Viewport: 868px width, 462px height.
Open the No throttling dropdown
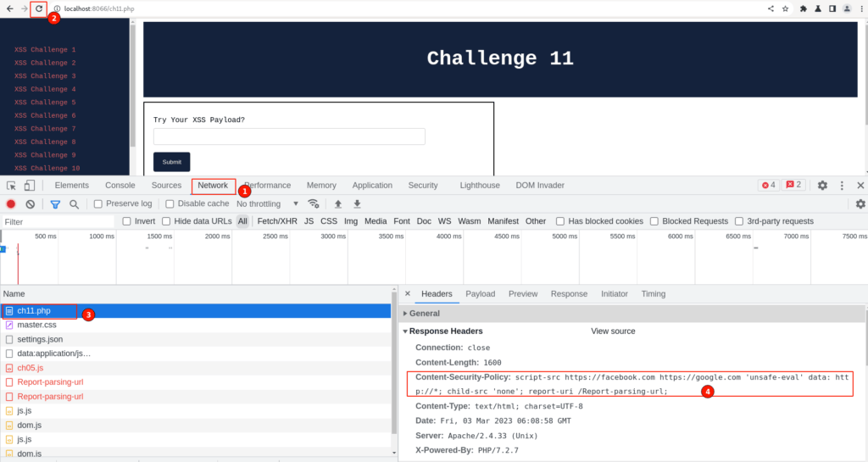point(267,204)
